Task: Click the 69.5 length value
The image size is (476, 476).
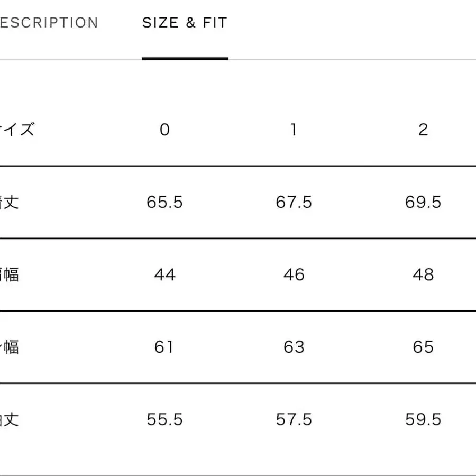Action: tap(423, 202)
